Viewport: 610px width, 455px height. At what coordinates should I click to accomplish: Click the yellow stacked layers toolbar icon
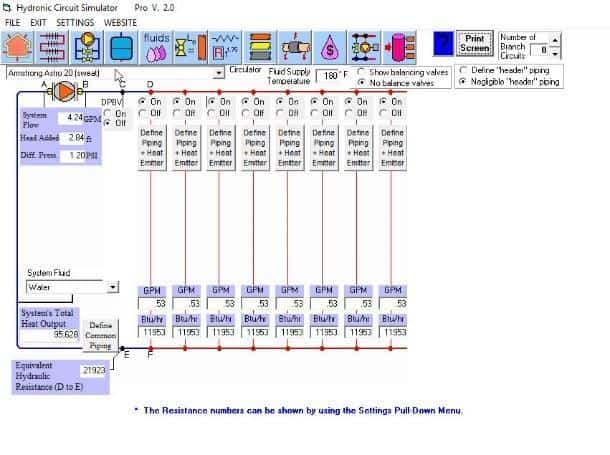[x=259, y=46]
